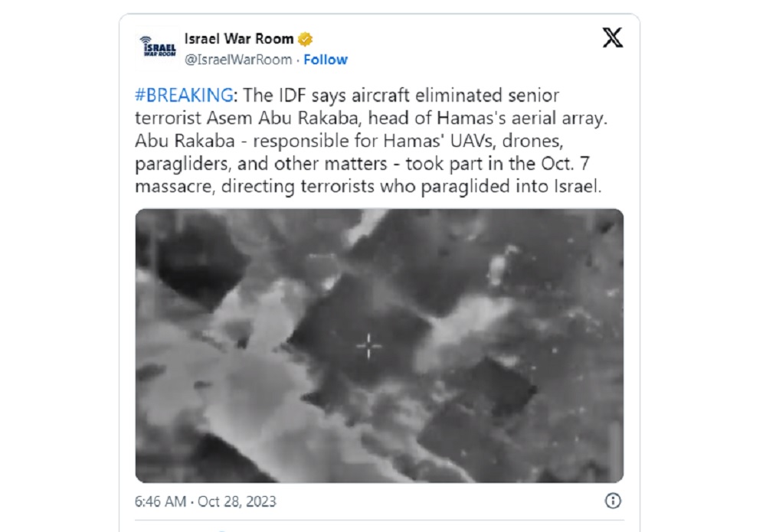Open the X logo in tweet corner
Viewport: 766px width, 532px height.
pos(613,38)
